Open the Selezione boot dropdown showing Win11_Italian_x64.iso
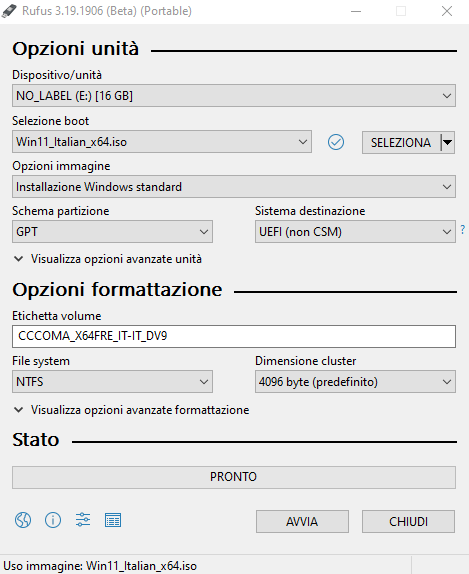 click(x=162, y=142)
